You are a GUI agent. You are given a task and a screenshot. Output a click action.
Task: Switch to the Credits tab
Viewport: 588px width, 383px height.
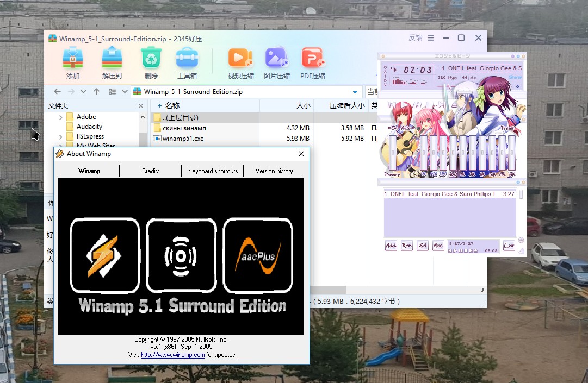tap(150, 171)
